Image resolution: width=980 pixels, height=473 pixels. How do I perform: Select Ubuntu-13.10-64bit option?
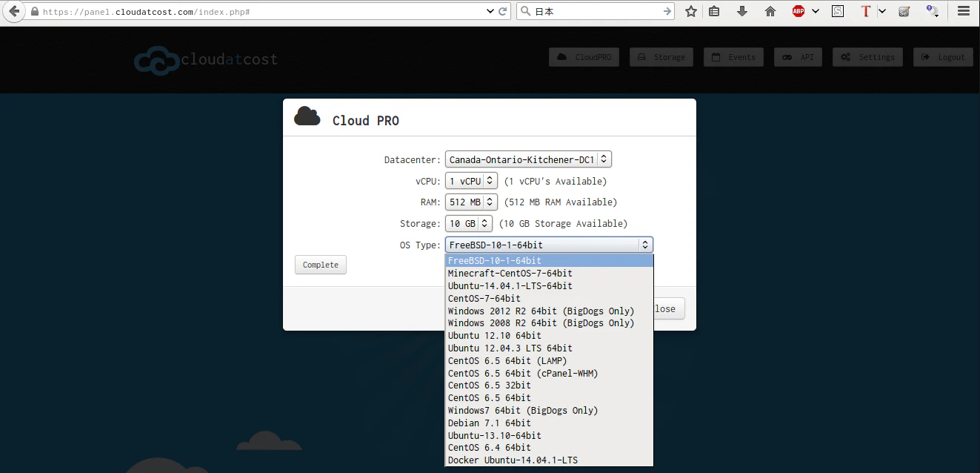(x=549, y=435)
